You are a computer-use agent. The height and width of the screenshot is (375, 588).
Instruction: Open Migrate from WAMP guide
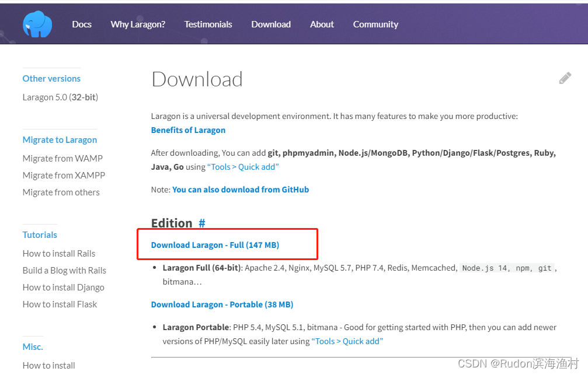click(62, 159)
